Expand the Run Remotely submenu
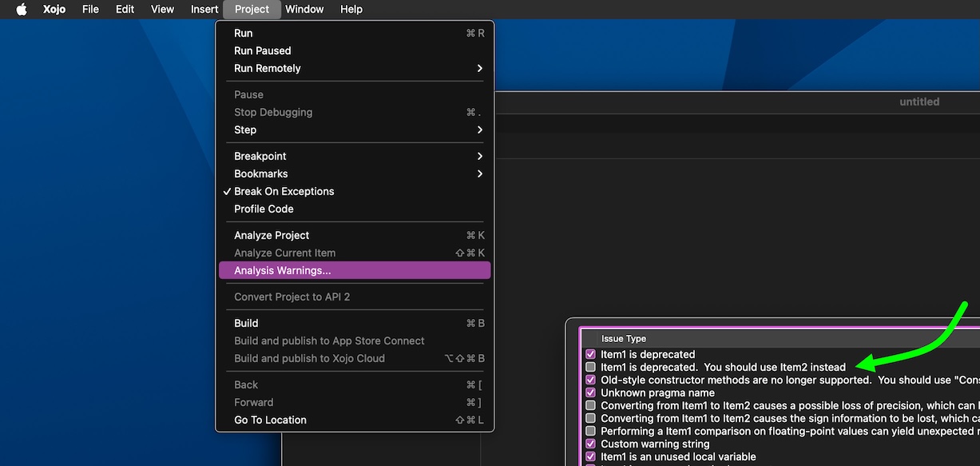980x466 pixels. (355, 68)
